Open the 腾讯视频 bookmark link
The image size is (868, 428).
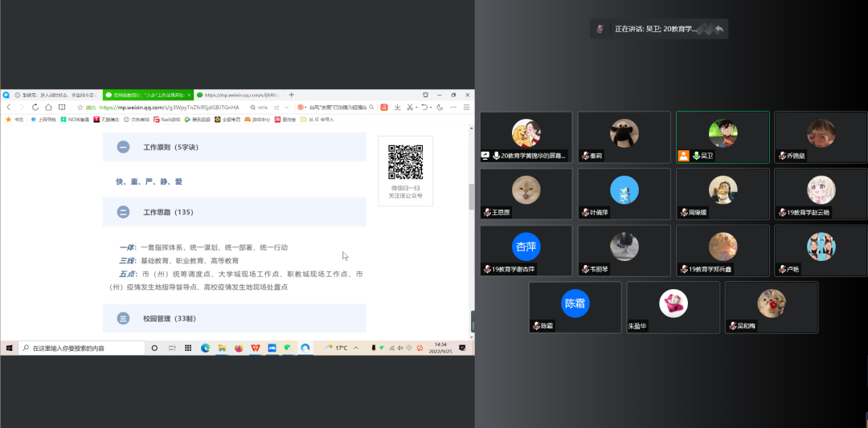tap(199, 119)
